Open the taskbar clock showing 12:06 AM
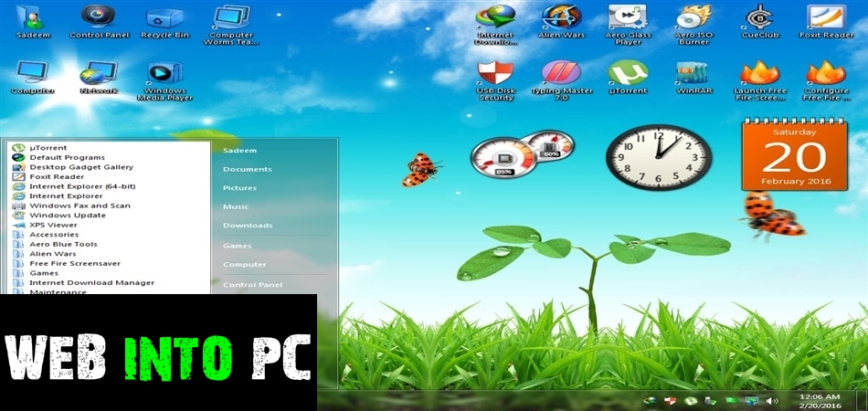Viewport: 868px width, 411px height. [x=820, y=400]
